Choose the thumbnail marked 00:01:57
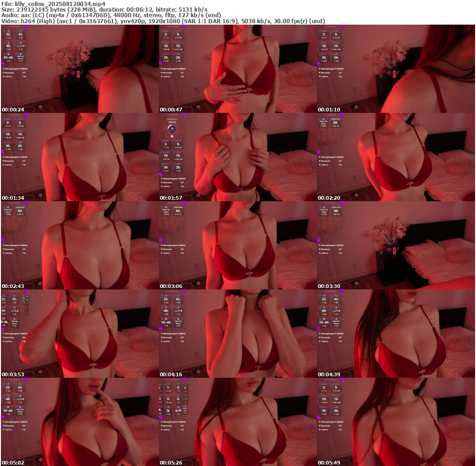The image size is (476, 466). (x=238, y=157)
